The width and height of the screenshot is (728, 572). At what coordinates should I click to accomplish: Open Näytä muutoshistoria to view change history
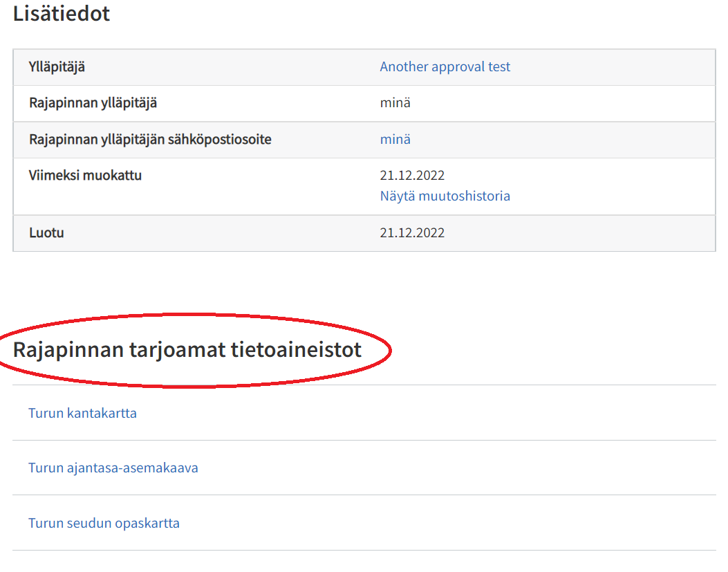pos(445,196)
